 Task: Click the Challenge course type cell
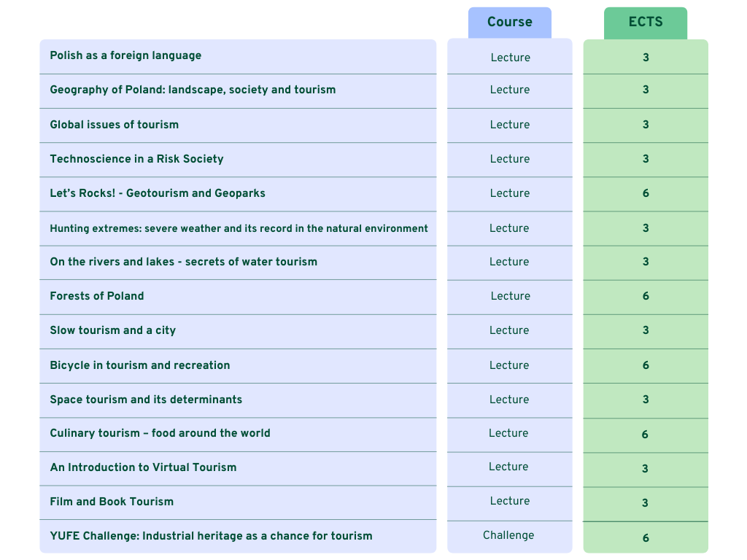(508, 535)
